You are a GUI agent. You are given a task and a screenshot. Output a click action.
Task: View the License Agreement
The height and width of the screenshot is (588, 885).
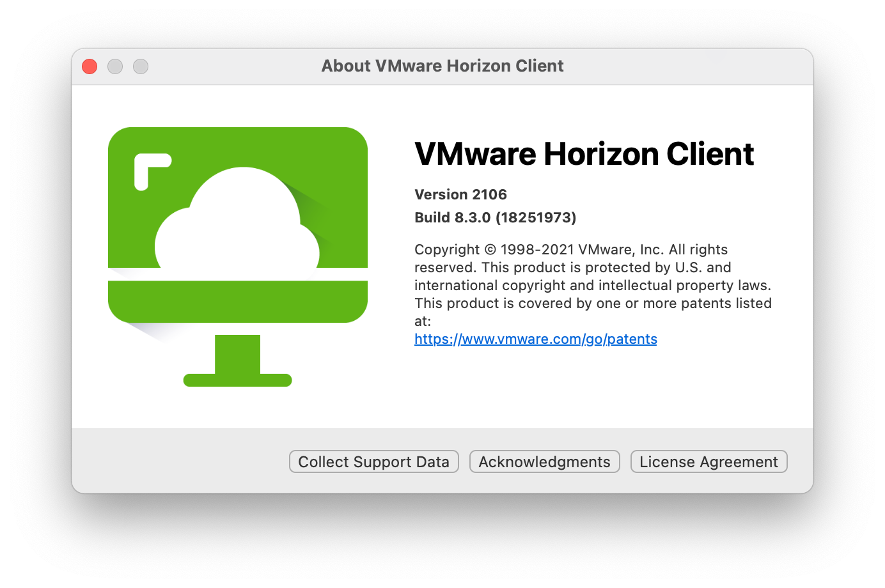click(x=709, y=461)
